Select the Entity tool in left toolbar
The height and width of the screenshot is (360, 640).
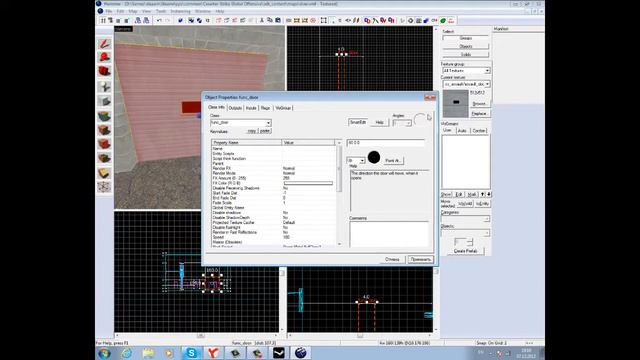pyautogui.click(x=104, y=87)
